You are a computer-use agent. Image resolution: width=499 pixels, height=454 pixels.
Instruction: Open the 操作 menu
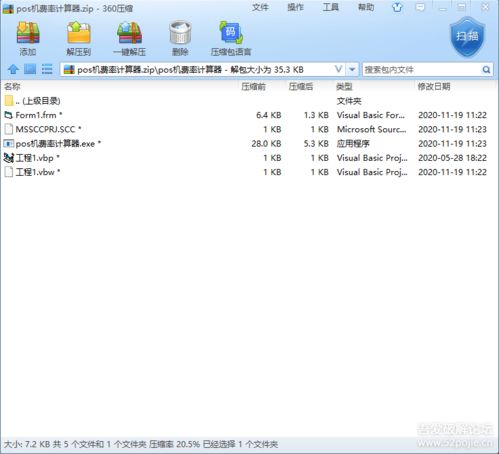tap(295, 7)
